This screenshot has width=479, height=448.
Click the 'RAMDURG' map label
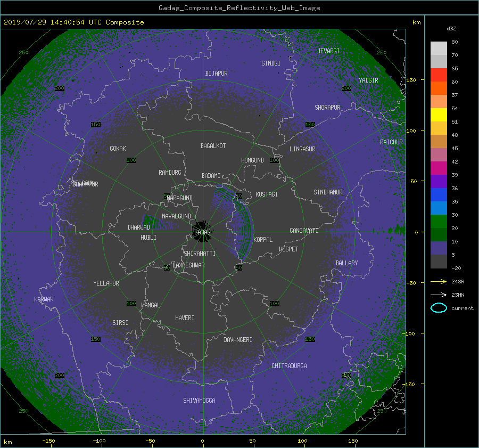point(170,173)
